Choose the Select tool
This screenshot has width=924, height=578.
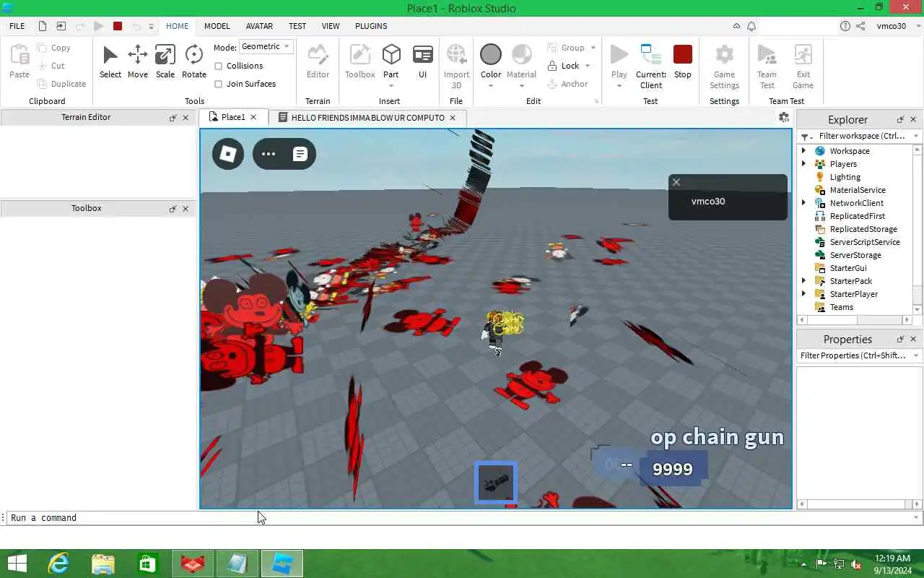tap(110, 61)
